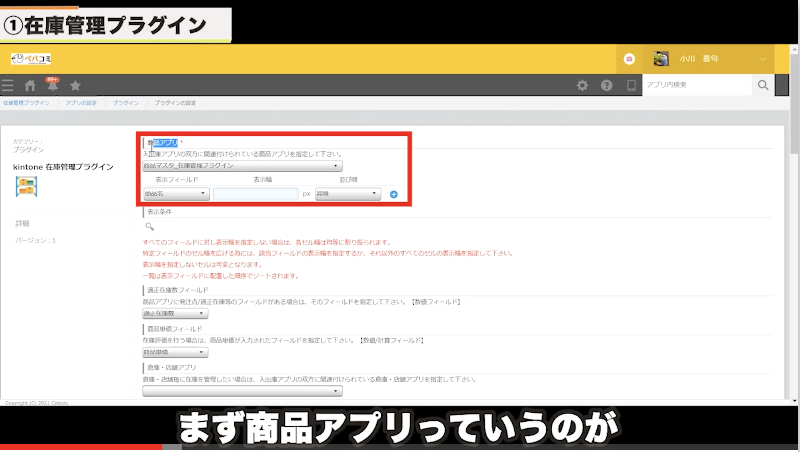Image resolution: width=800 pixels, height=452 pixels.
Task: Open the hamburger menu in the top bar
Action: pyautogui.click(x=9, y=86)
